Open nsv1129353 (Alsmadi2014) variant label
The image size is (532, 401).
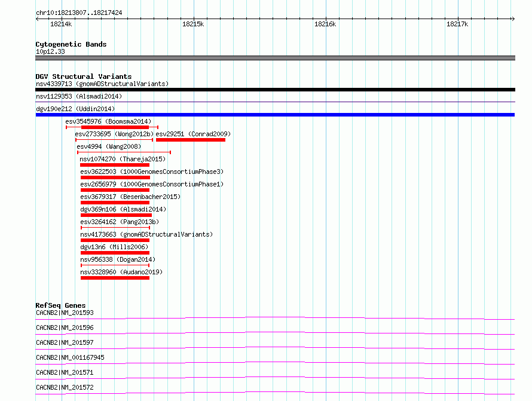click(79, 96)
